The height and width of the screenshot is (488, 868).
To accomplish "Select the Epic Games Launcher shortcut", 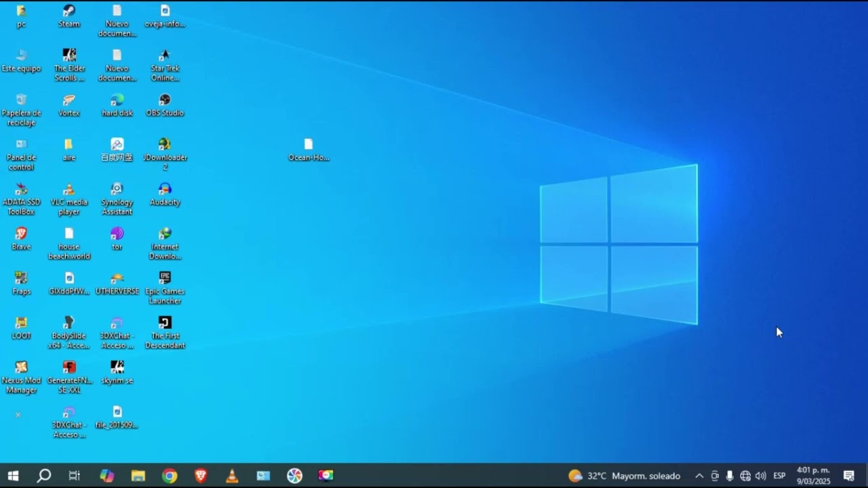I will click(x=165, y=289).
